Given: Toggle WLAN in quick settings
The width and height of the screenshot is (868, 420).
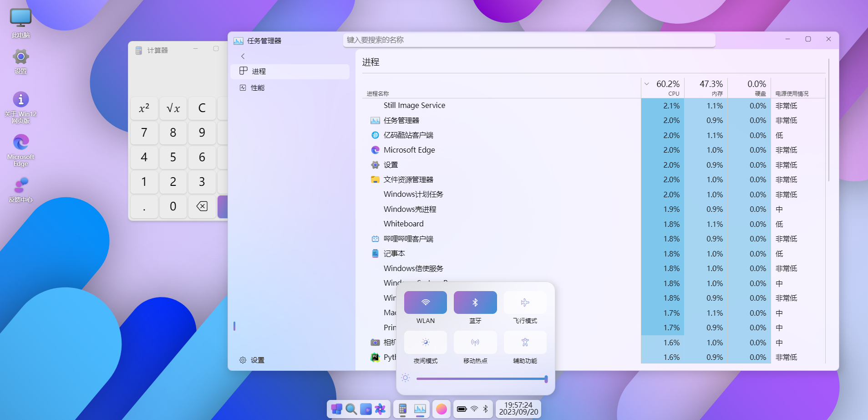Looking at the screenshot, I should 426,302.
